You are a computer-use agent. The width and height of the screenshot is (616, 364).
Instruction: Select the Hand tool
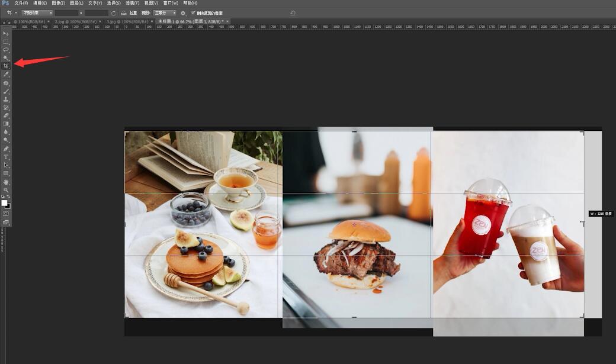click(x=6, y=182)
